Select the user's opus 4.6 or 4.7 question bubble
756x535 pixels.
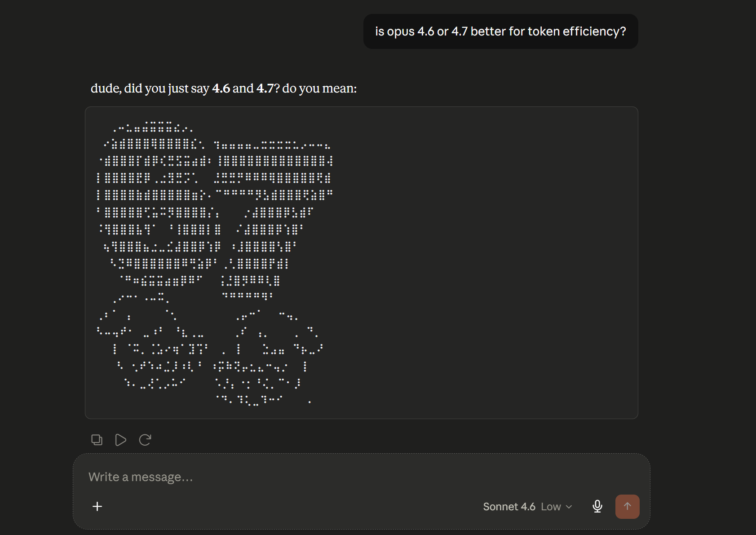[x=500, y=31]
